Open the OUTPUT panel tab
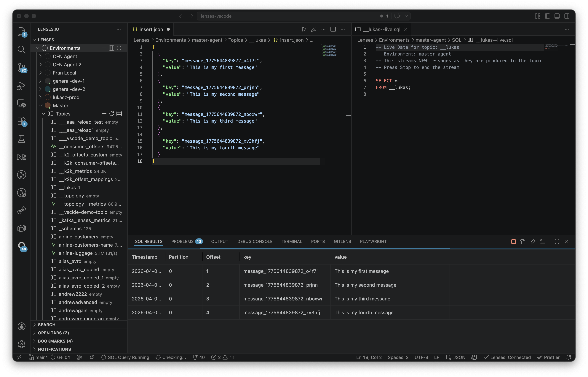588x377 pixels. click(220, 242)
